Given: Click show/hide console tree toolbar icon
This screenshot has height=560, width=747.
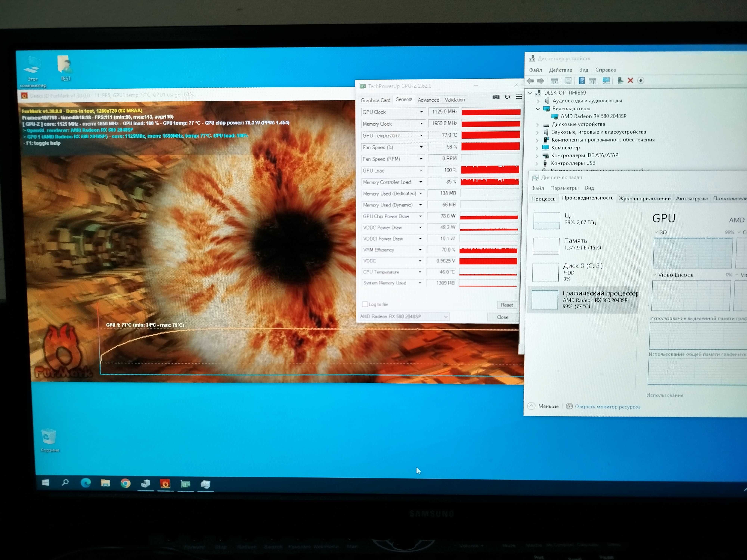Looking at the screenshot, I should (x=554, y=81).
